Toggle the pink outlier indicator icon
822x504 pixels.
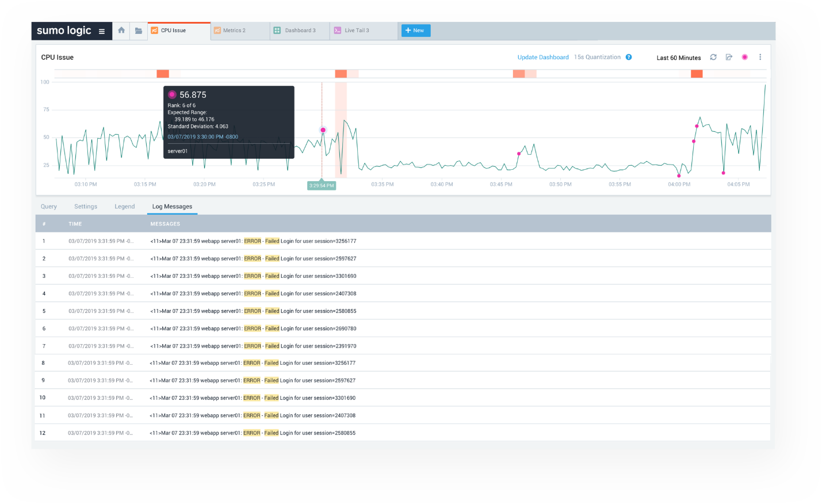tap(744, 58)
